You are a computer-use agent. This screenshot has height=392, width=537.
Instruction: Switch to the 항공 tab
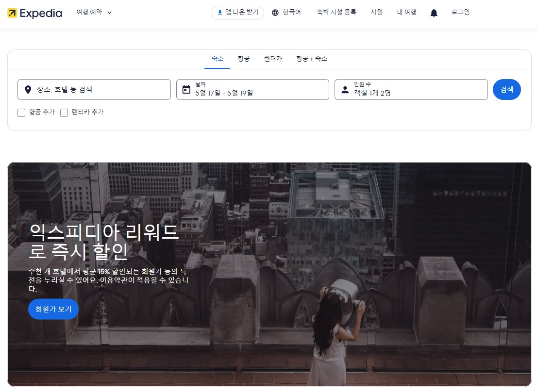[244, 58]
